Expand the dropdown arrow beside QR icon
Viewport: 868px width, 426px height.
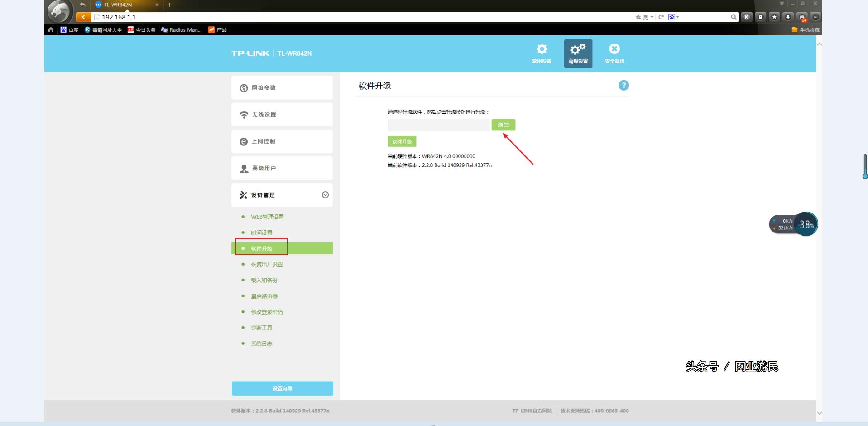[x=652, y=17]
